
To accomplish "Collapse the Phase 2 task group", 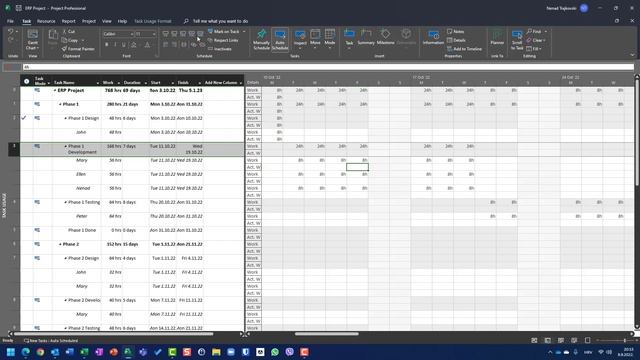I will (x=60, y=244).
